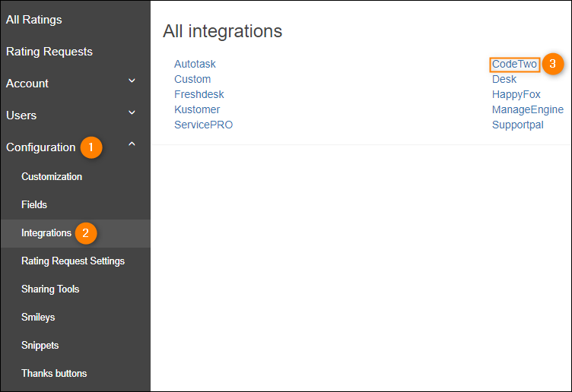Open the Autotask integration link
The image size is (572, 392).
(x=195, y=64)
